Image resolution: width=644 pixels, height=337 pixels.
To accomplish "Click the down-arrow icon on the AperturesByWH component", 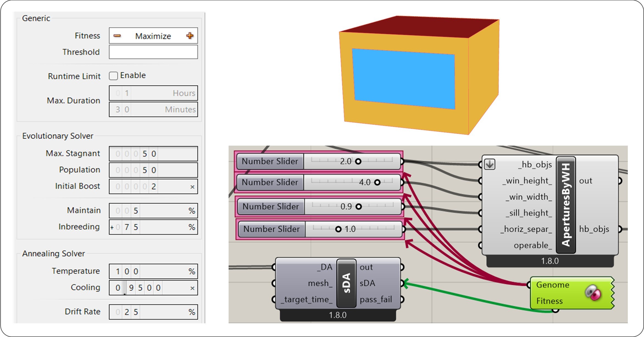I will [489, 164].
